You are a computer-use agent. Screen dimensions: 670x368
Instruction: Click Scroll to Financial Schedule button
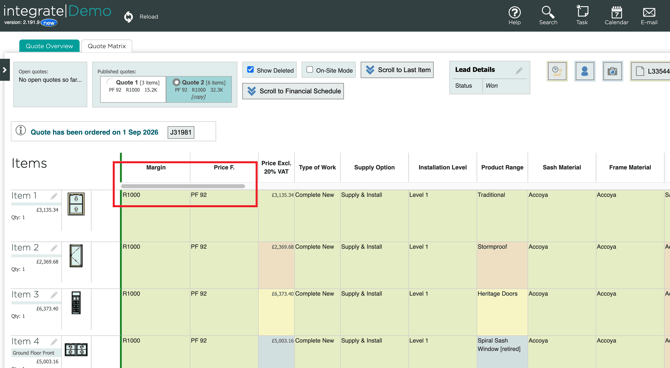click(293, 91)
